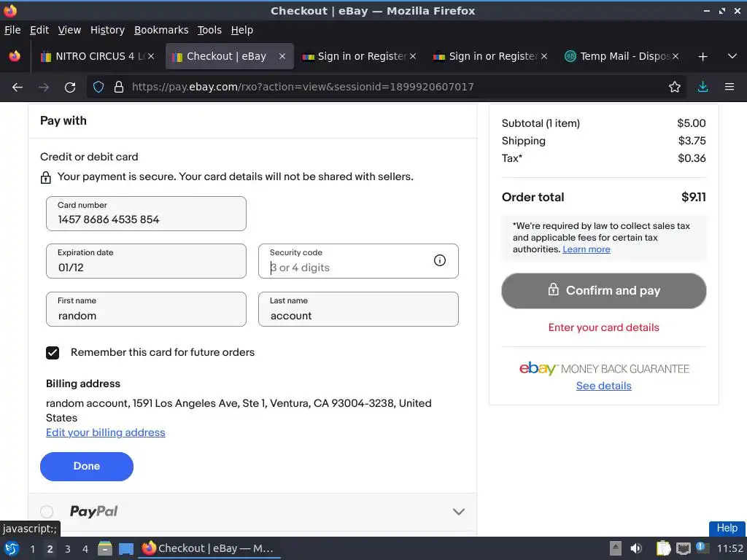Open the tracking protection shield icon

coord(98,87)
